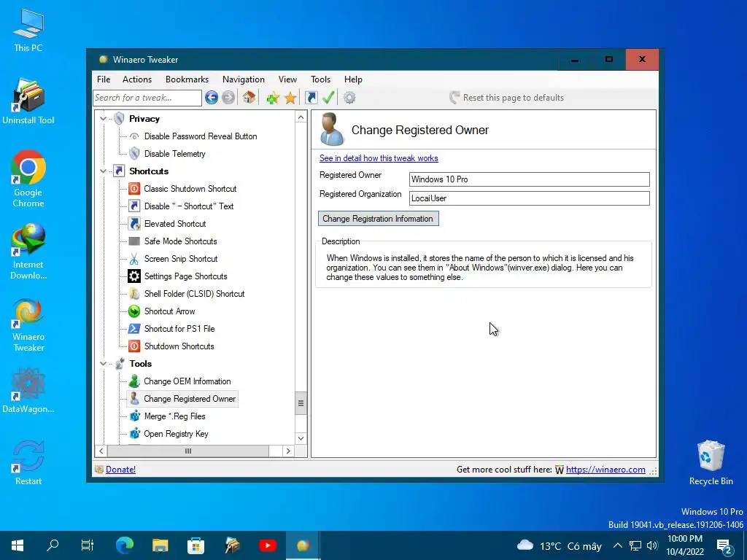Click the Change OEM Information icon
The width and height of the screenshot is (747, 560).
134,381
